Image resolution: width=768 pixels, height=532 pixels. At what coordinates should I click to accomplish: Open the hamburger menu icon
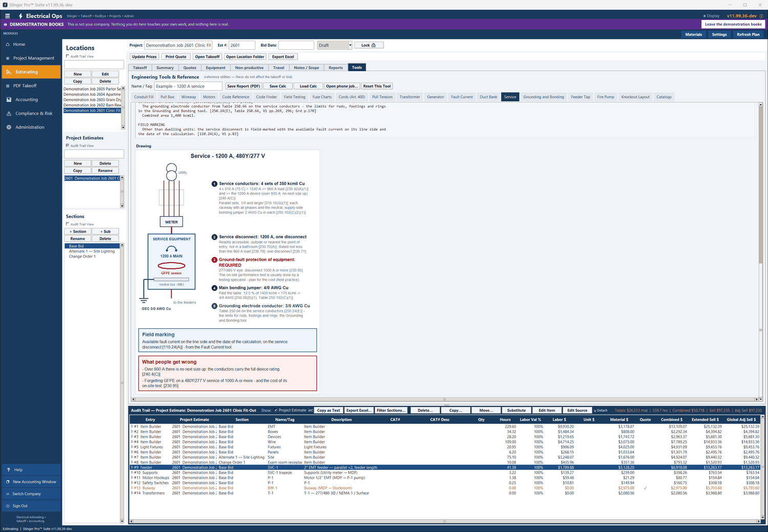point(7,16)
